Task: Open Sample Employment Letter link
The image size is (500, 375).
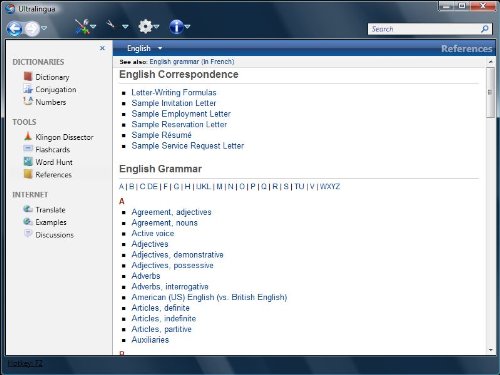Action: click(181, 114)
